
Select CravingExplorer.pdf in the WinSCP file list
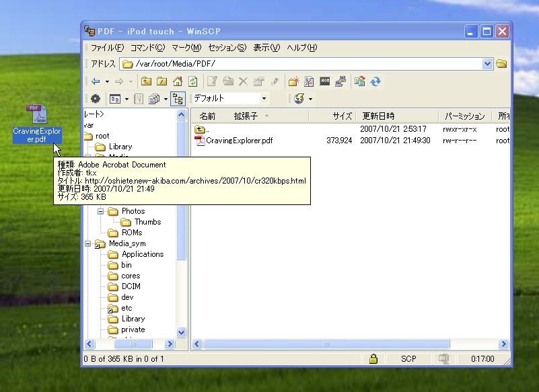click(x=233, y=141)
